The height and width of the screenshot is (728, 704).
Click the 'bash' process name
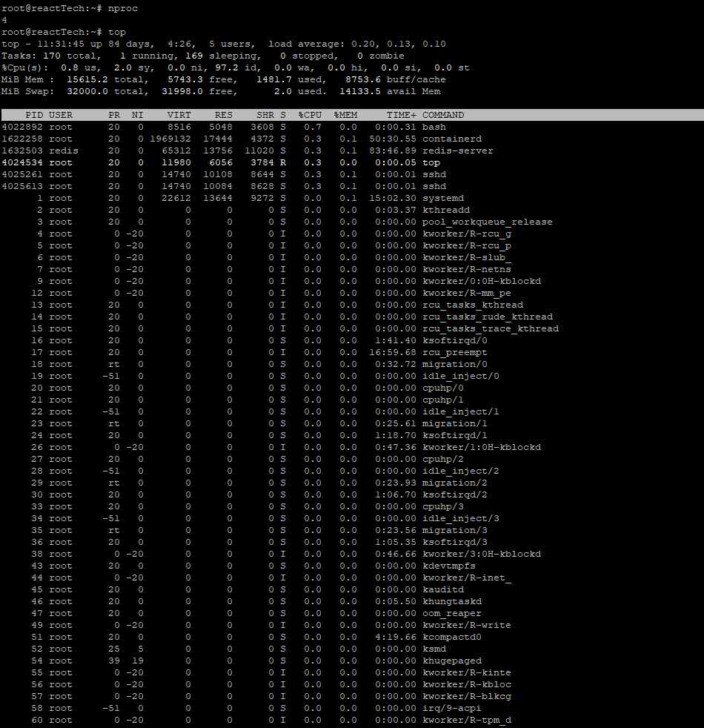tap(434, 128)
